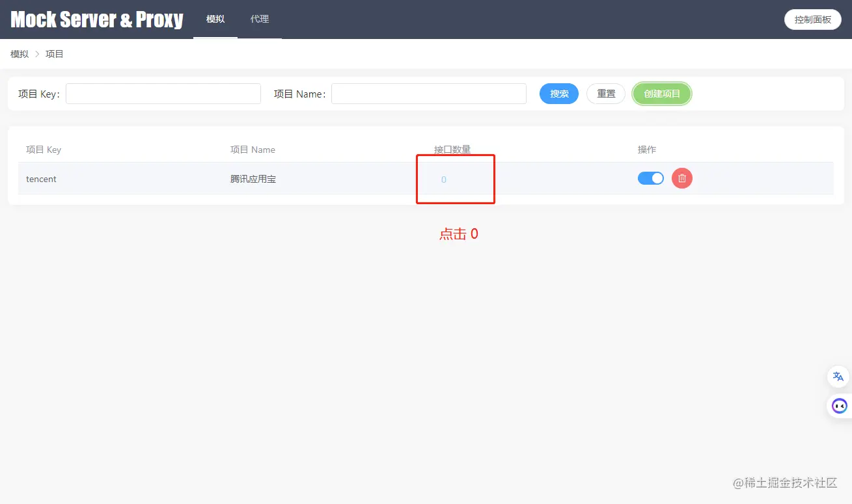Screen dimensions: 852x504
Task: Toggle the tencent project enable switch
Action: (651, 178)
